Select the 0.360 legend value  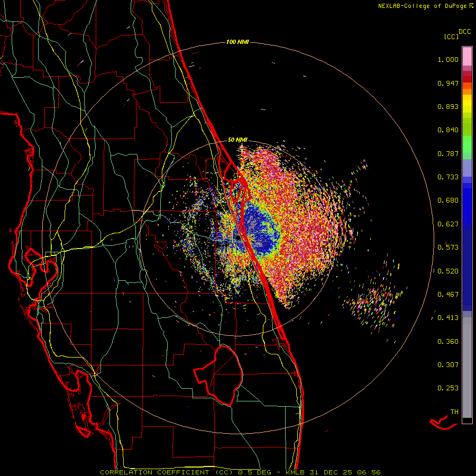(x=448, y=342)
